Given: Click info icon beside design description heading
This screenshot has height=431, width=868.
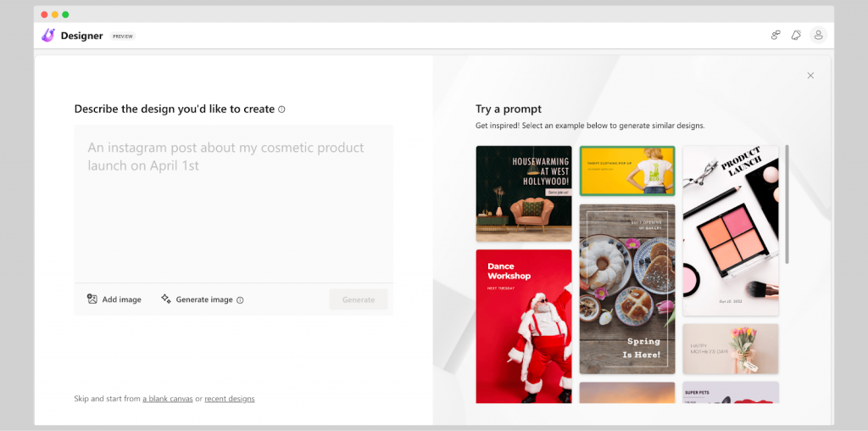Looking at the screenshot, I should (282, 109).
